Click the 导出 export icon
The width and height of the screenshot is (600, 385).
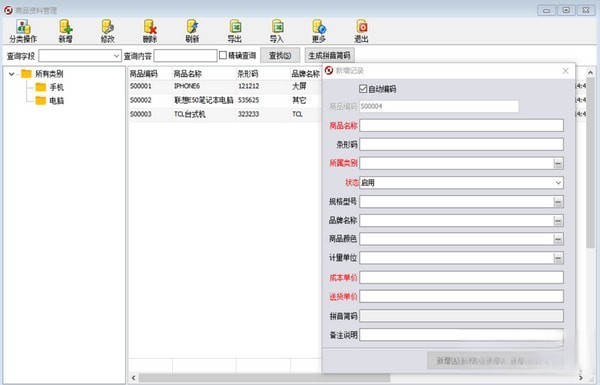pos(235,31)
